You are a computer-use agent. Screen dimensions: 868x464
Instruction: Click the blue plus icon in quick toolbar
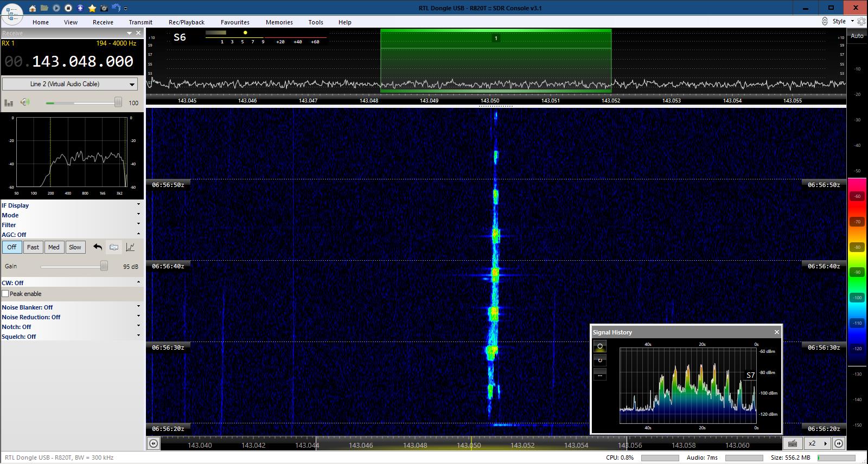[x=80, y=8]
